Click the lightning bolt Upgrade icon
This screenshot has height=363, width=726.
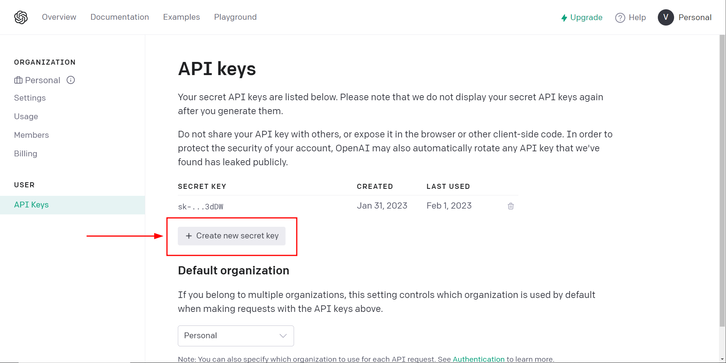pyautogui.click(x=563, y=18)
